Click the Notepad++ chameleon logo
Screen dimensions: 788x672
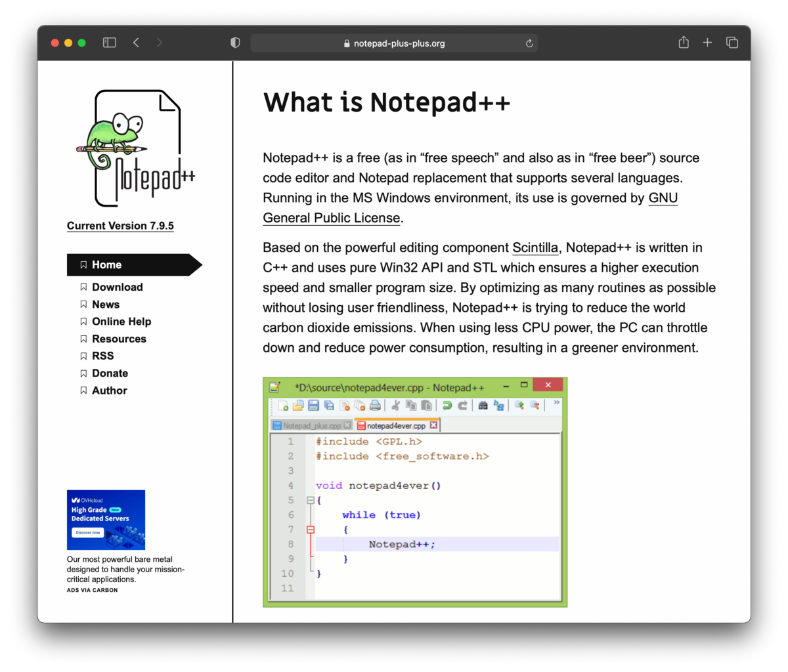135,148
